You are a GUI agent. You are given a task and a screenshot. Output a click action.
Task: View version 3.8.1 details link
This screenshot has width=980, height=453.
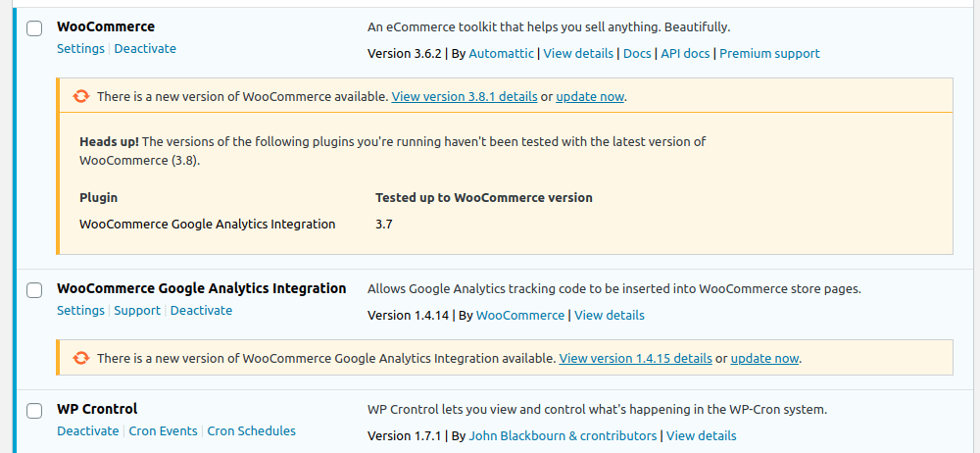pyautogui.click(x=465, y=97)
